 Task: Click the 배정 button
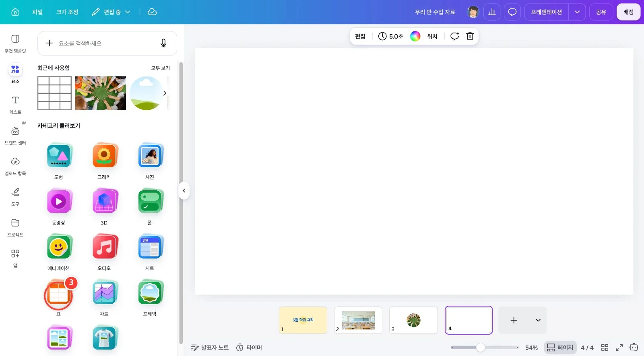point(628,12)
